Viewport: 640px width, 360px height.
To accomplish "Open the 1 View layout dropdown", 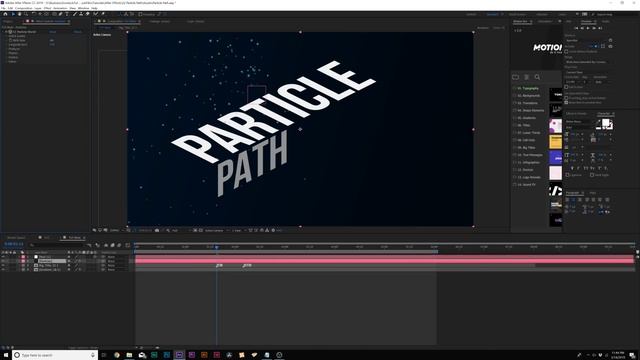I will (x=238, y=230).
